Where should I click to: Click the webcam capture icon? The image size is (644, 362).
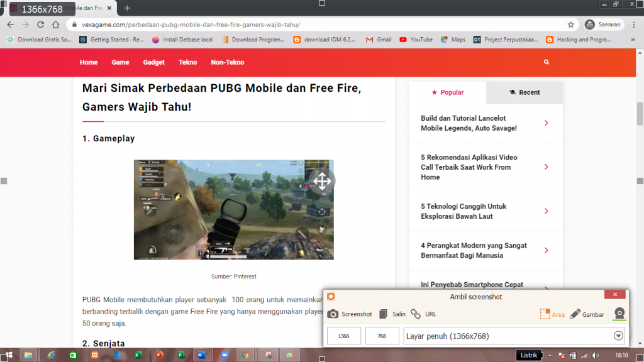pyautogui.click(x=619, y=313)
